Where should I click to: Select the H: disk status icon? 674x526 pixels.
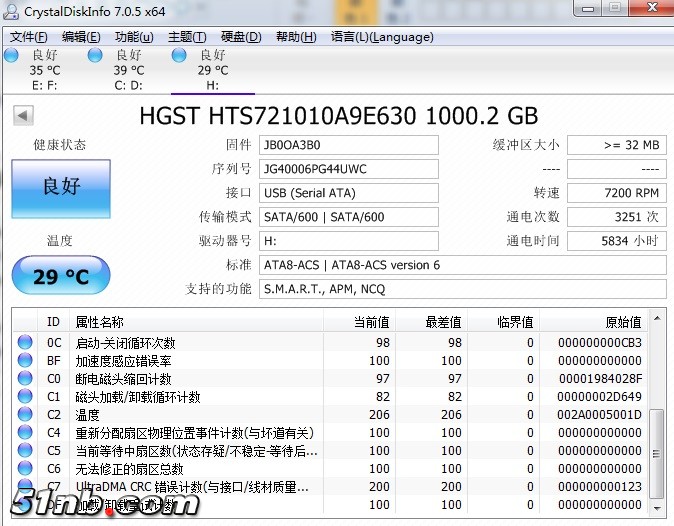179,55
